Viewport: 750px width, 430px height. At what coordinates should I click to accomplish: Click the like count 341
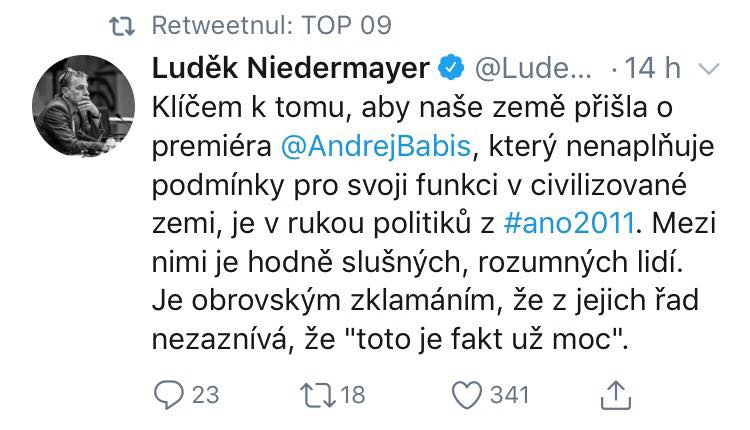pyautogui.click(x=510, y=396)
